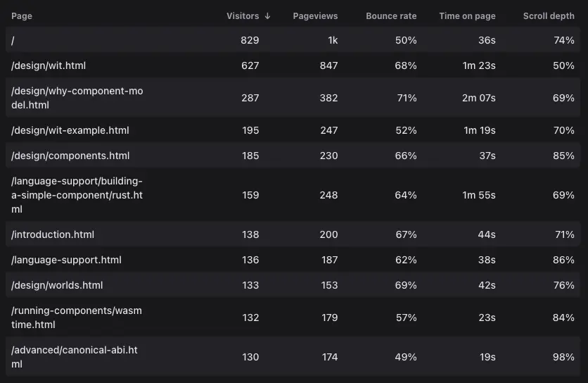Click the sort arrow next to Visitors
Viewport: 588px width, 383px height.
267,16
